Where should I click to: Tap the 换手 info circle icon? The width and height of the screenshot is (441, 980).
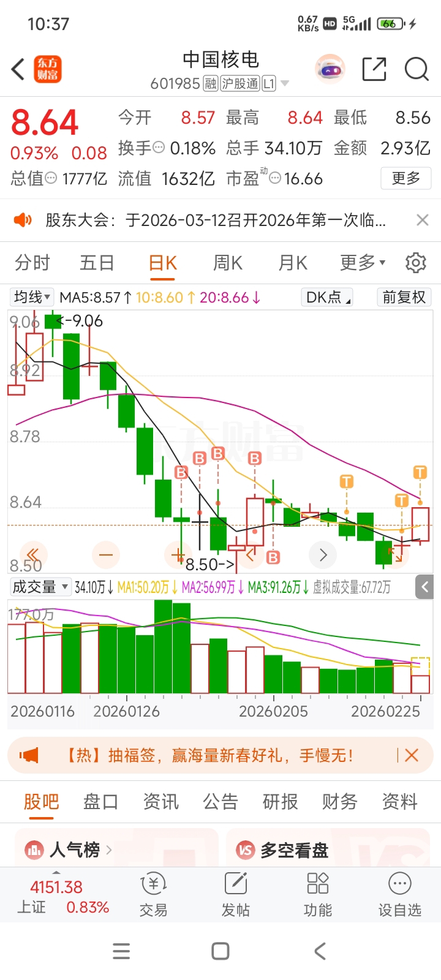pyautogui.click(x=159, y=148)
